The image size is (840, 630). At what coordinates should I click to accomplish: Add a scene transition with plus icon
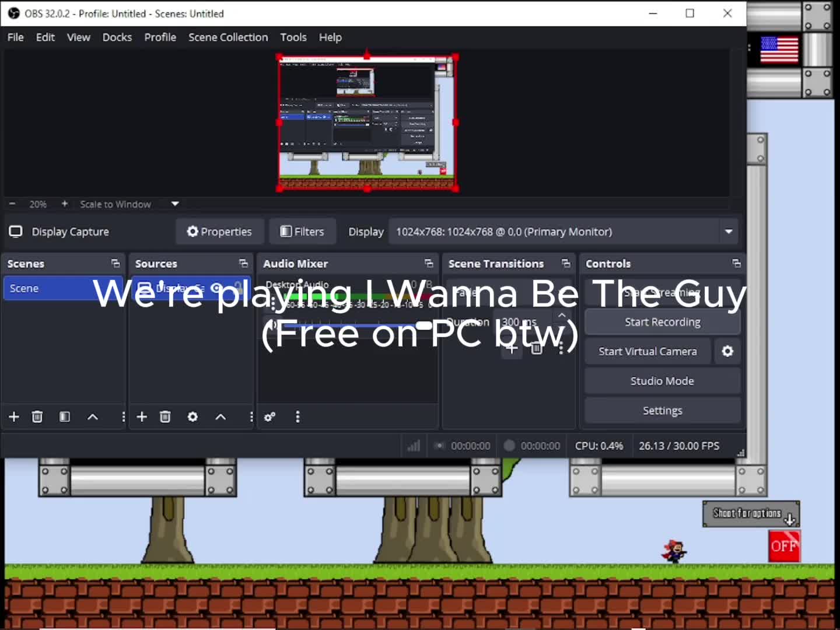(x=512, y=349)
